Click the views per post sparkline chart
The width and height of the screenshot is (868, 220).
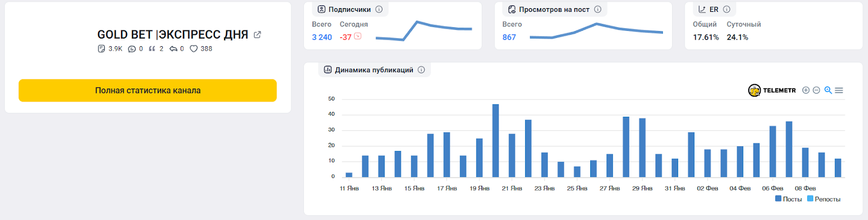[x=596, y=31]
